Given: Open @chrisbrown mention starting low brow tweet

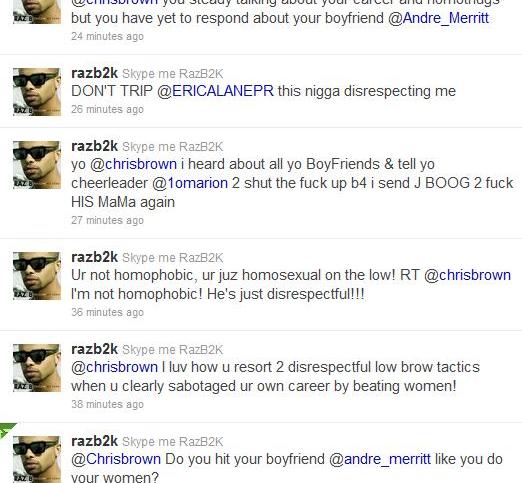Looking at the screenshot, I should click(114, 367).
